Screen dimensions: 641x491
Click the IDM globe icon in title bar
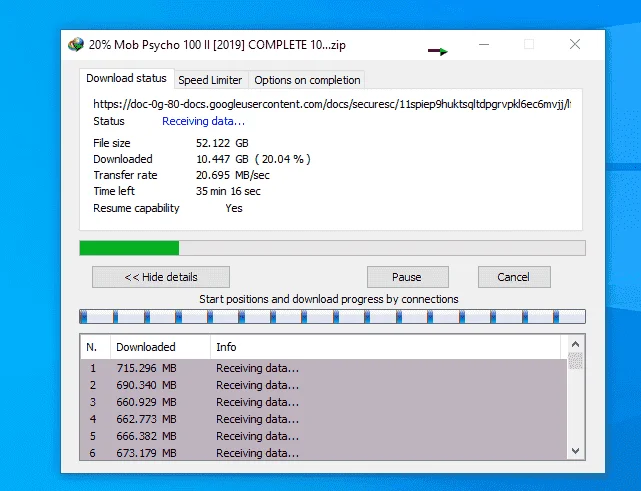pyautogui.click(x=76, y=45)
